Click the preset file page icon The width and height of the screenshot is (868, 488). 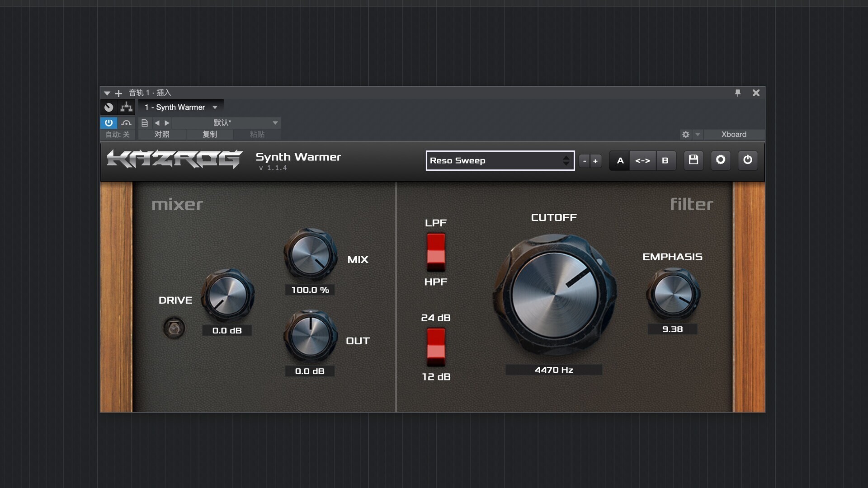coord(145,123)
